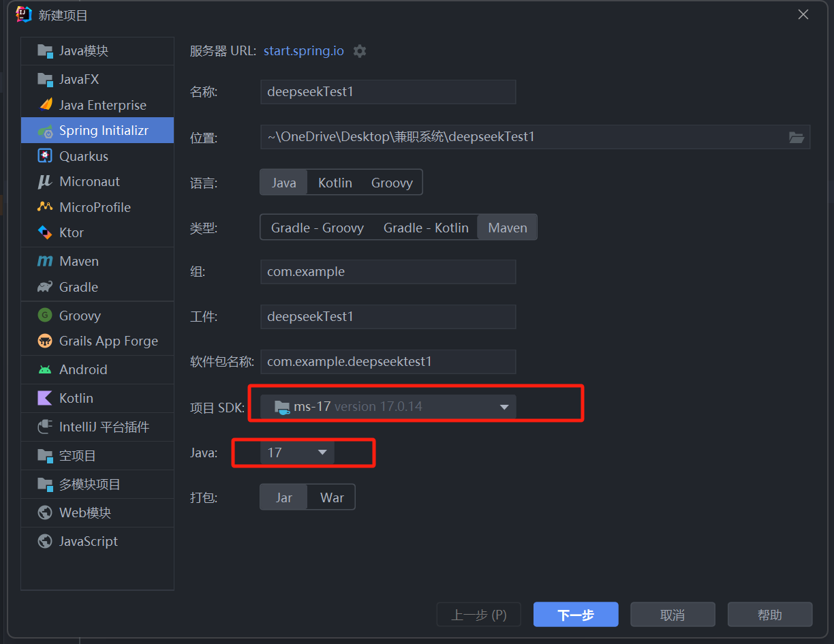Click the 下一步 button
This screenshot has width=834, height=644.
pyautogui.click(x=576, y=615)
